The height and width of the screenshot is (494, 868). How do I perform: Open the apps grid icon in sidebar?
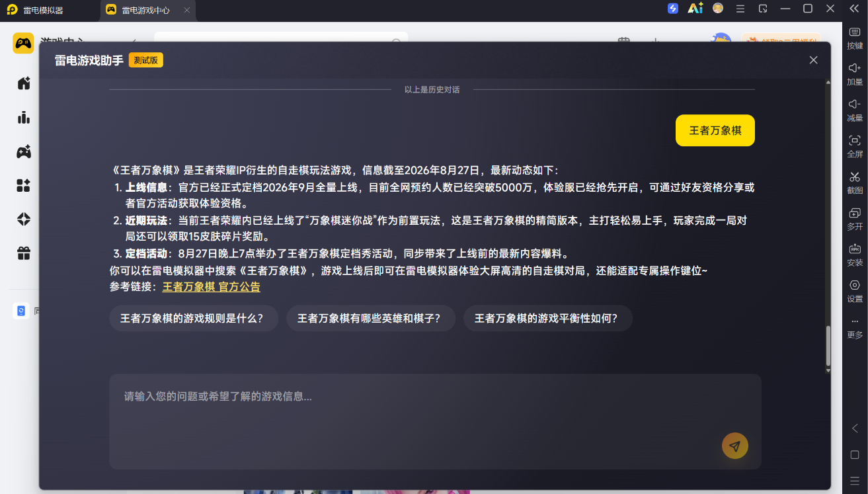(24, 185)
